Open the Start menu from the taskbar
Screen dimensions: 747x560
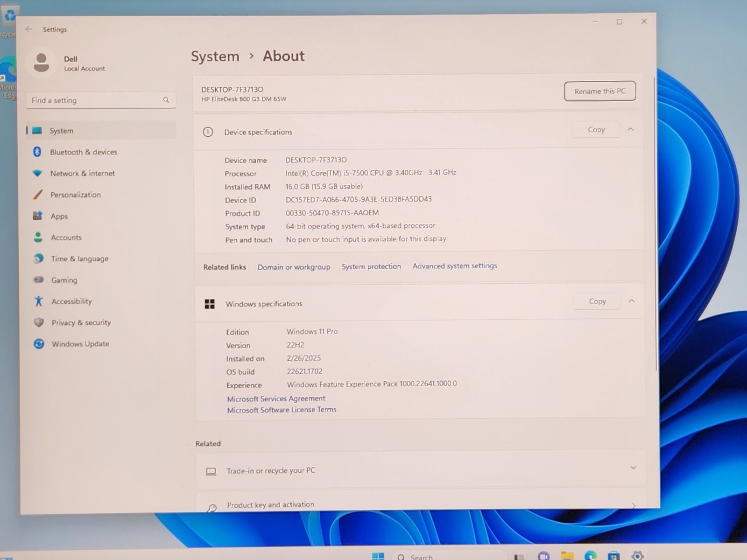378,556
